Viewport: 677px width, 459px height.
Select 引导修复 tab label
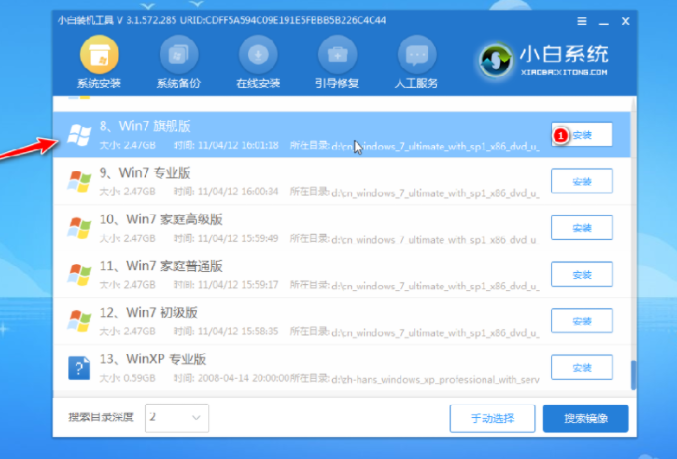click(337, 83)
